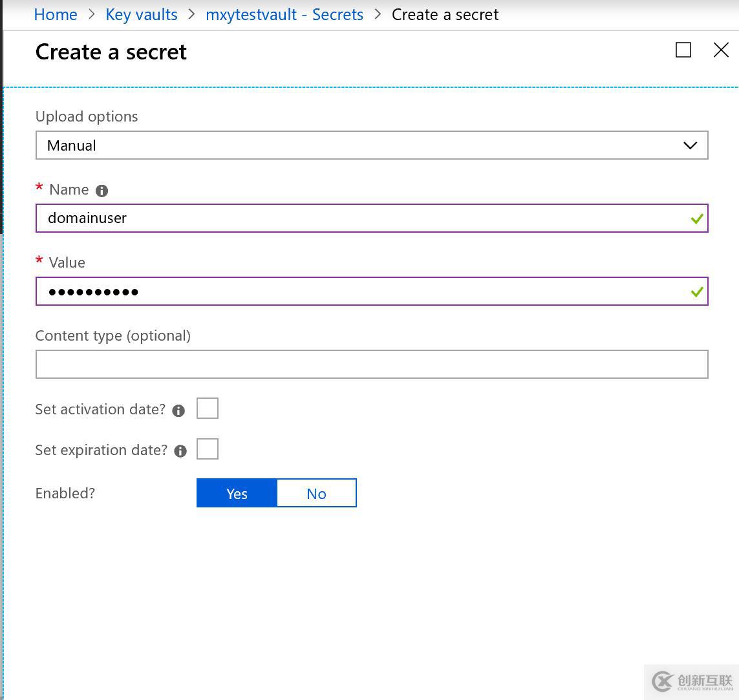Click the green checkmark in Name field
Viewport: 739px width, 700px height.
click(x=696, y=219)
